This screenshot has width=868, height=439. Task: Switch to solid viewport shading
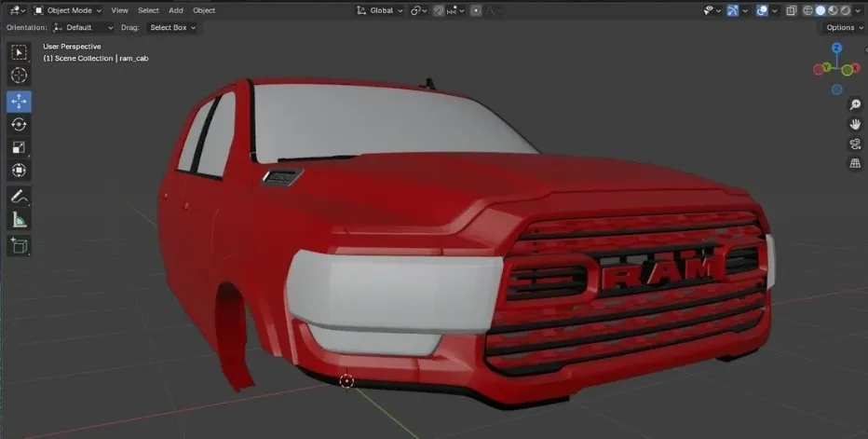click(x=821, y=10)
